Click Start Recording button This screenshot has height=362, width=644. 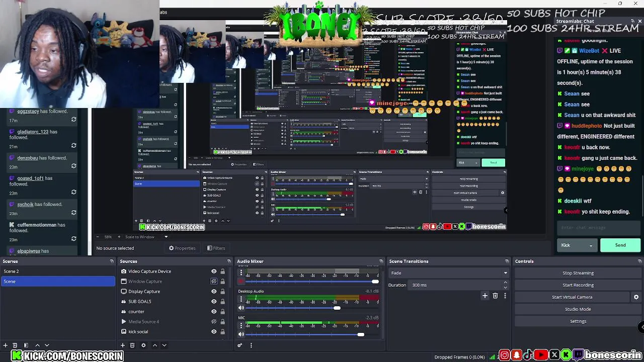pyautogui.click(x=578, y=285)
